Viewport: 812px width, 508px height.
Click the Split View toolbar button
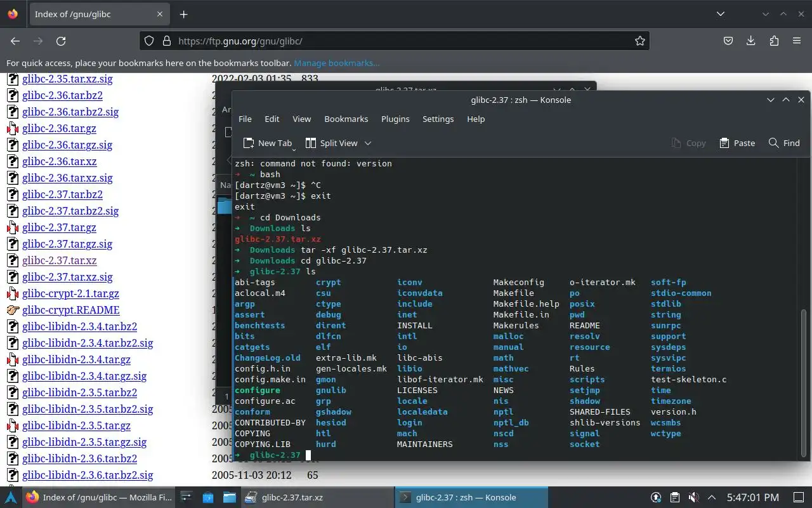tap(331, 143)
